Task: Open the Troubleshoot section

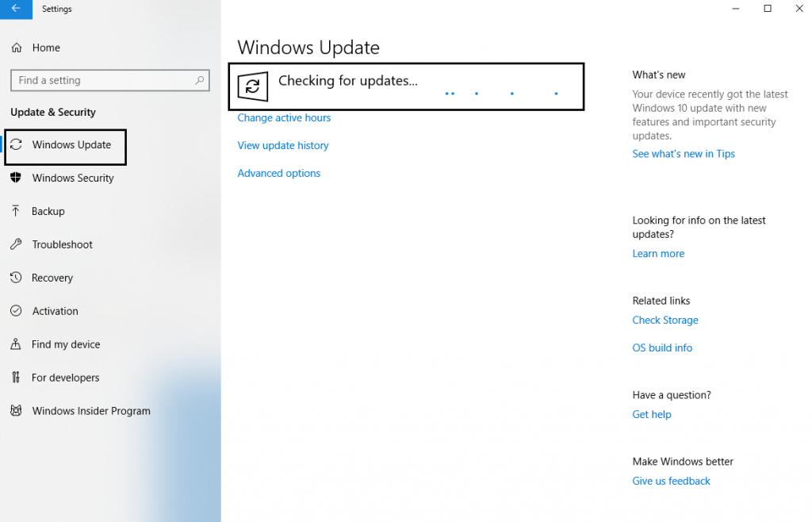Action: (x=62, y=244)
